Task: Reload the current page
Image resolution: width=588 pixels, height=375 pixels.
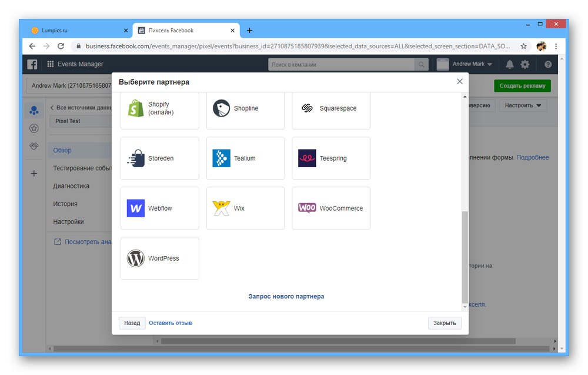Action: tap(61, 46)
